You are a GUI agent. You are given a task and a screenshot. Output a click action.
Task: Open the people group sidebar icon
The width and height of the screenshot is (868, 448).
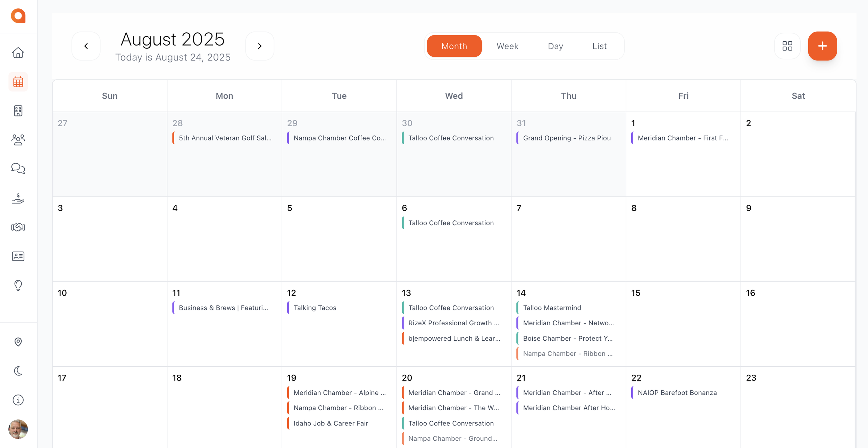point(18,140)
